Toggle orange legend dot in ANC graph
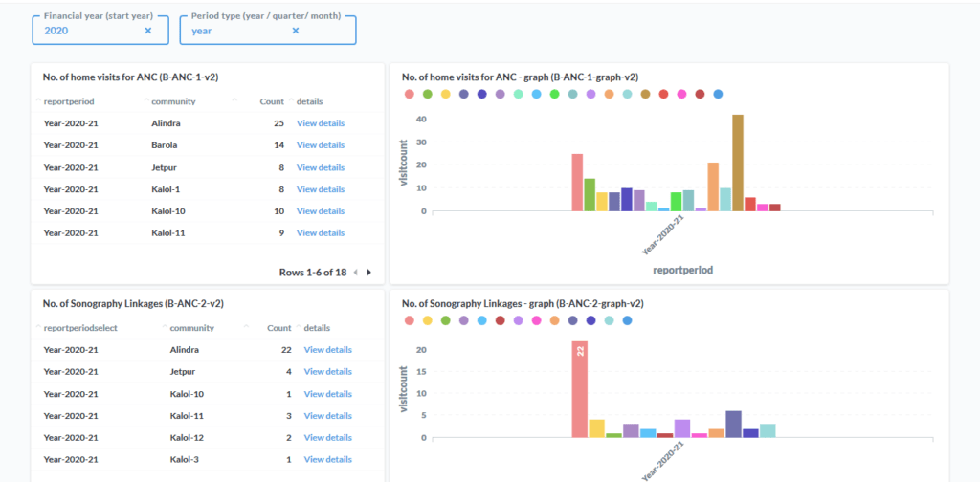Viewport: 980px width, 482px height. pos(609,95)
